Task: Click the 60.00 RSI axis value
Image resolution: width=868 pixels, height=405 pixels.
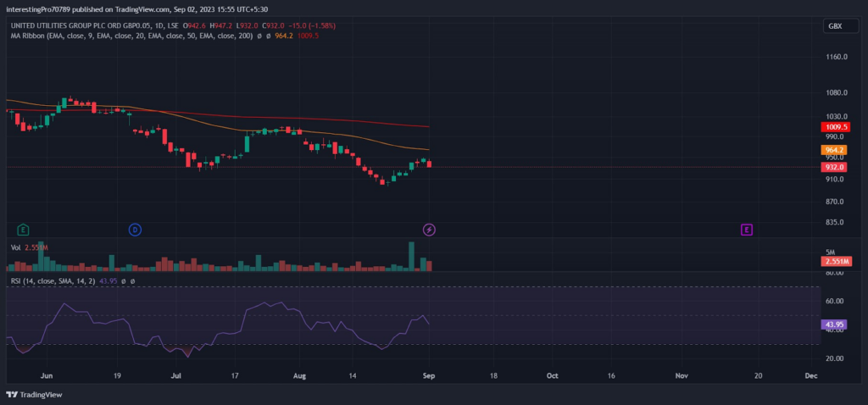Action: click(x=835, y=301)
